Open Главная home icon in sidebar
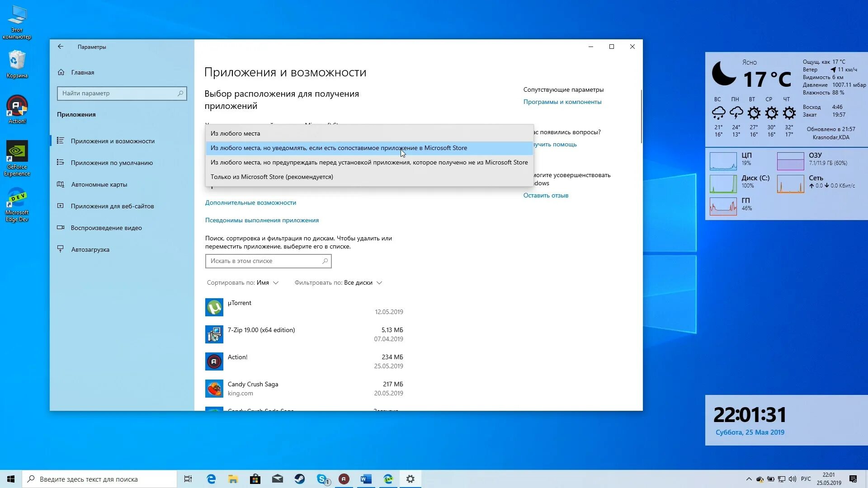This screenshot has height=488, width=868. click(61, 72)
